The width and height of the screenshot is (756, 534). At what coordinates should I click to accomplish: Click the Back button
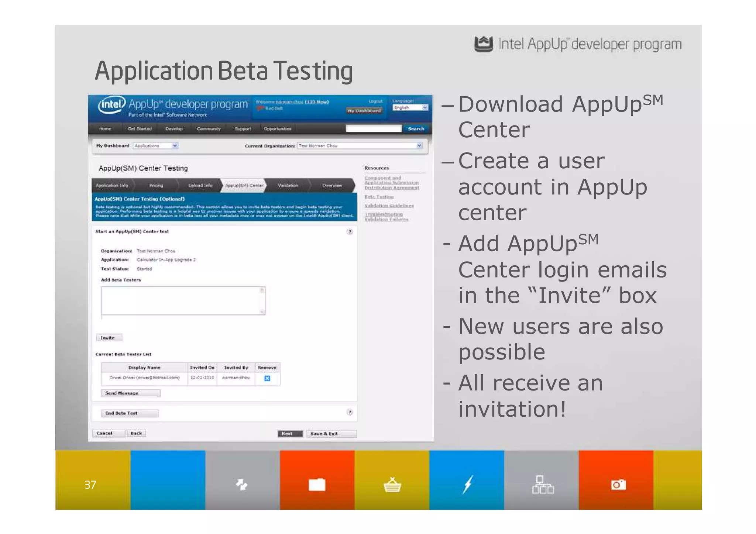(136, 433)
